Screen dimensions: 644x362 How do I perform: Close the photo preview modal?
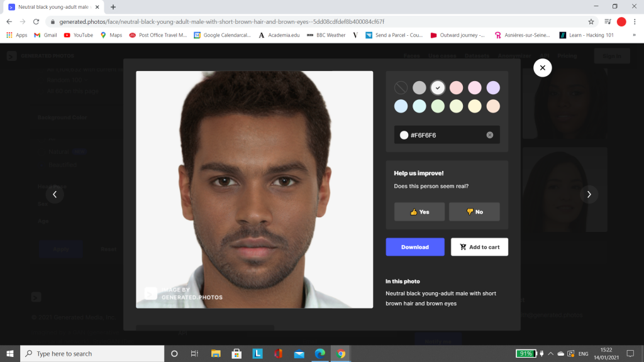click(x=543, y=68)
